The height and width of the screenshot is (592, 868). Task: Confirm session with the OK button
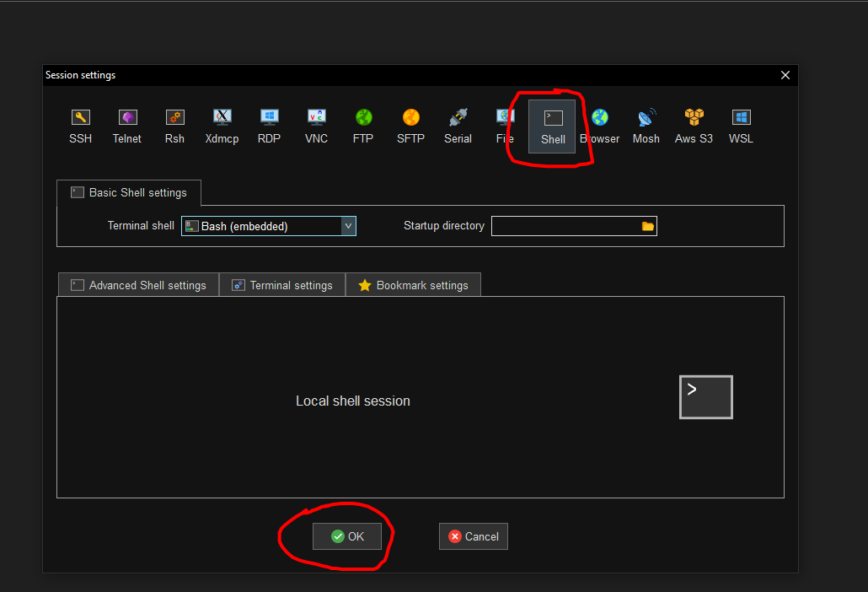[347, 536]
